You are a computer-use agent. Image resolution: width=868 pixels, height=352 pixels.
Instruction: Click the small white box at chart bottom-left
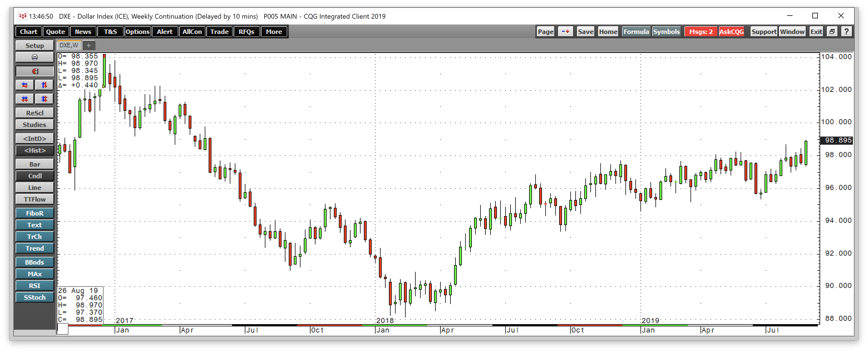point(63,329)
